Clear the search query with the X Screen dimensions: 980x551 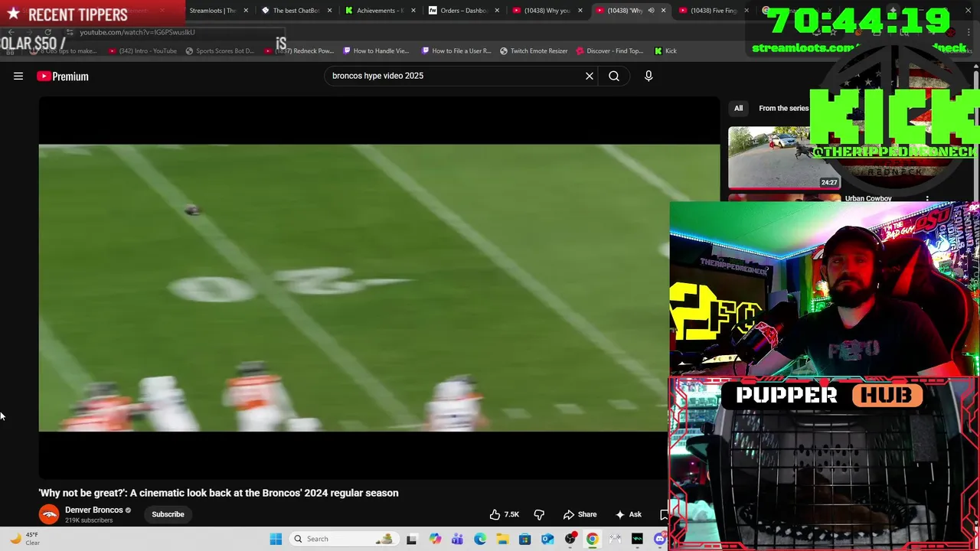590,76
